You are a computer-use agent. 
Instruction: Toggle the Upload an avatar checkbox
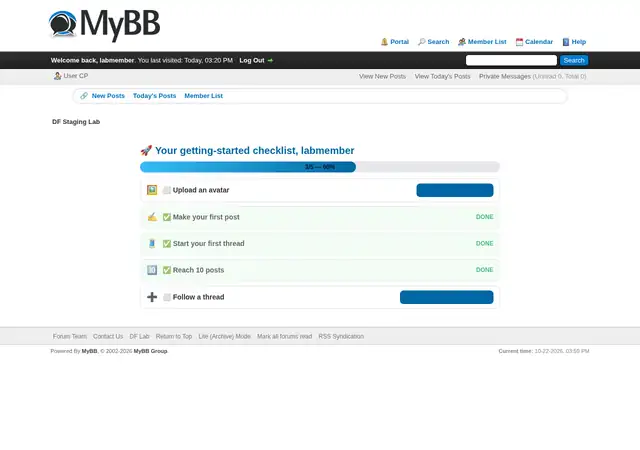point(167,190)
